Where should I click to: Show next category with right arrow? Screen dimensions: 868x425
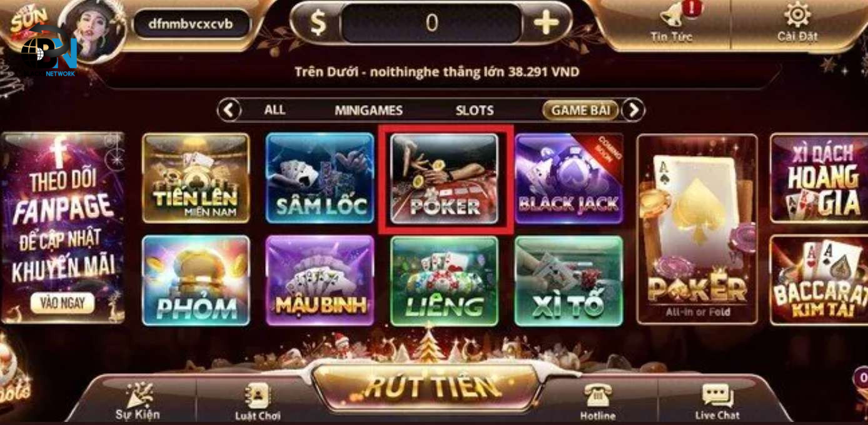[633, 111]
